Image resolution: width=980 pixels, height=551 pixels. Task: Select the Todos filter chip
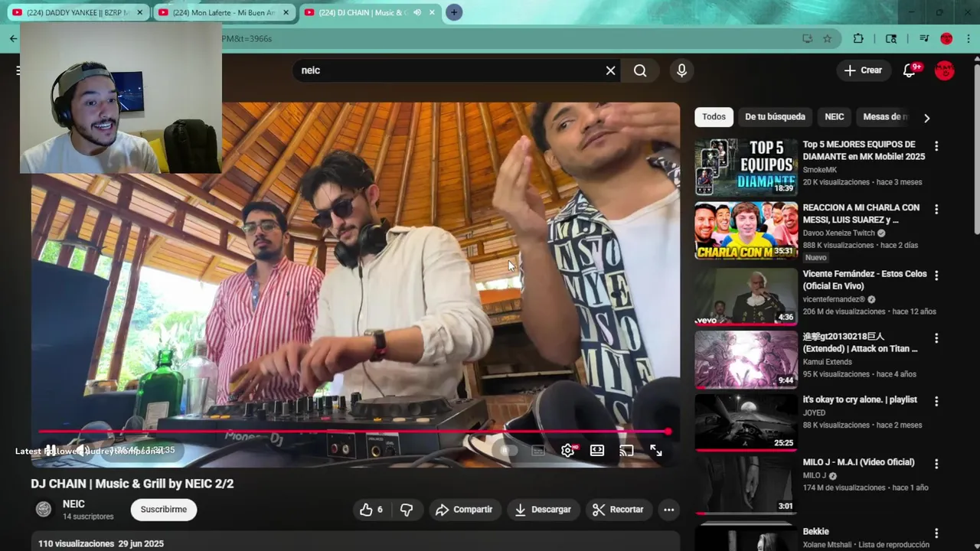point(714,117)
